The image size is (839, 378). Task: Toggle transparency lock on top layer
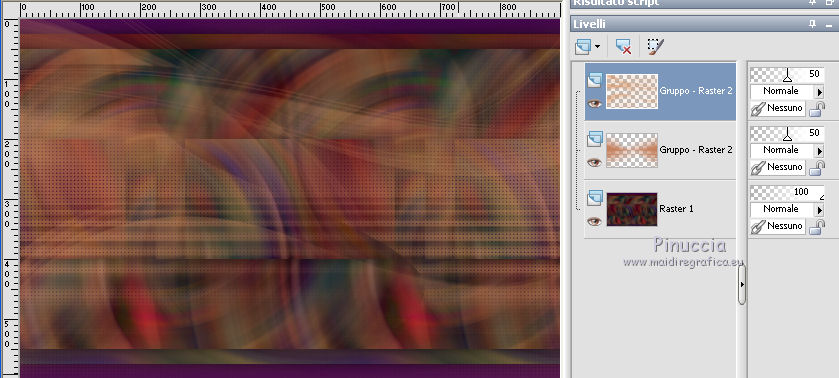point(817,109)
